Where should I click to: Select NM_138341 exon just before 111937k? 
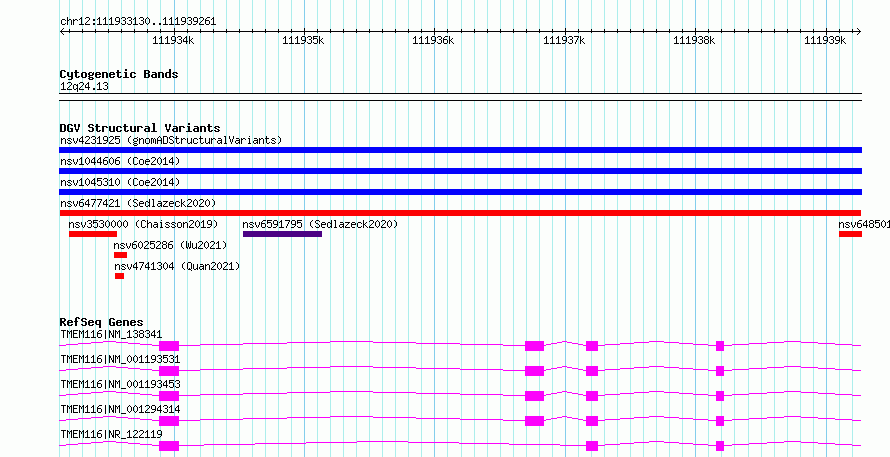pos(534,346)
